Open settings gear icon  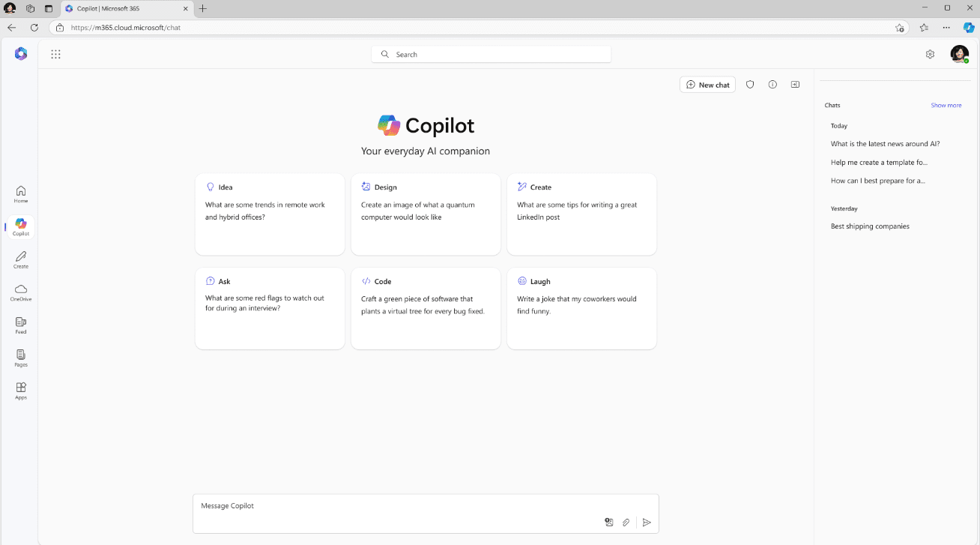[x=930, y=54]
